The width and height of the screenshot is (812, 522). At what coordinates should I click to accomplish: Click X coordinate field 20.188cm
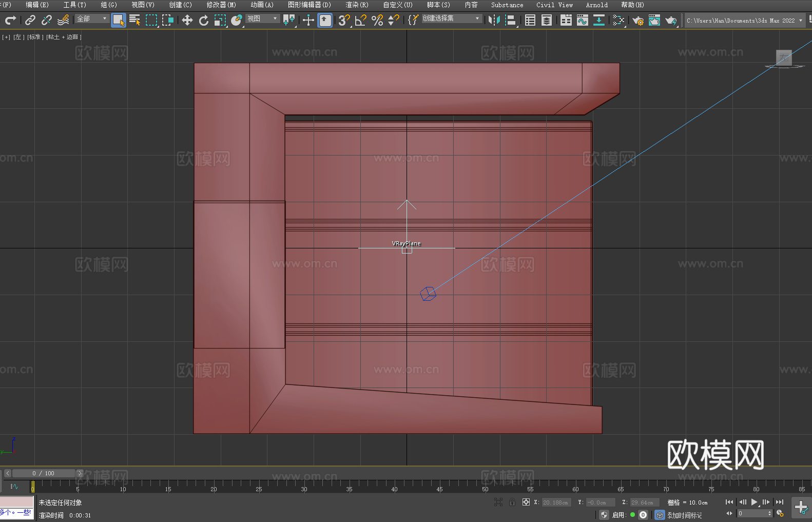[x=557, y=502]
